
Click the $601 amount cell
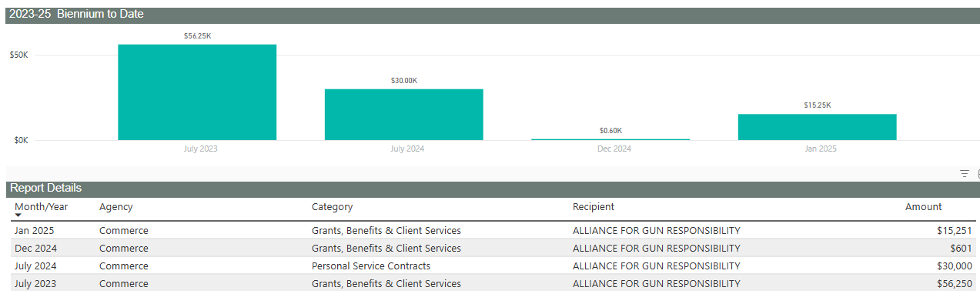pos(961,249)
